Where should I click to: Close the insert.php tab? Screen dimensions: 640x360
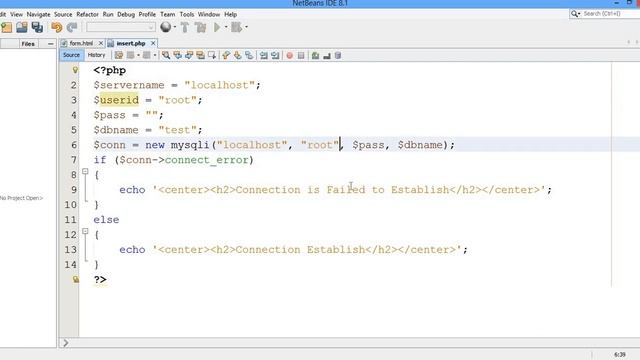(153, 43)
